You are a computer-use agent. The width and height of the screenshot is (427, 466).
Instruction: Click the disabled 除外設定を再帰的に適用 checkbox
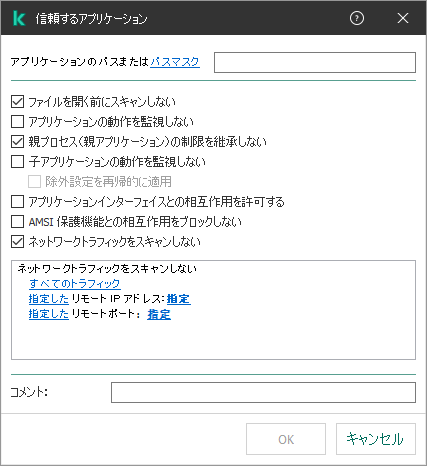(34, 182)
